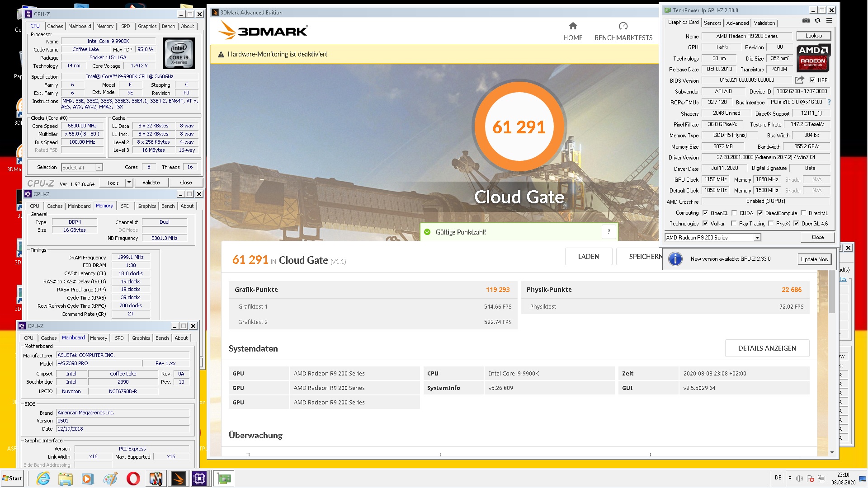Toggle the PhysX checkbox
The width and height of the screenshot is (868, 488).
771,223
